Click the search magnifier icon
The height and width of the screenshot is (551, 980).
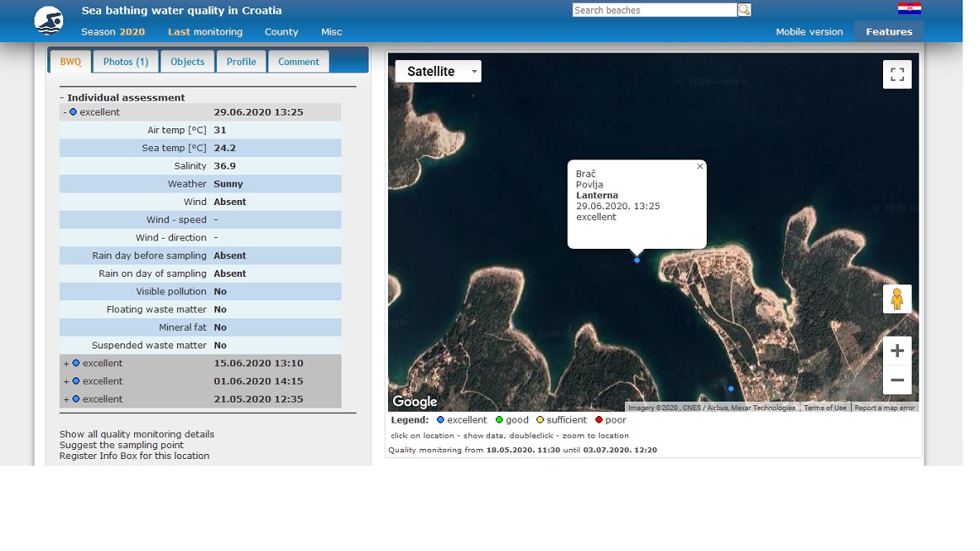pyautogui.click(x=744, y=10)
